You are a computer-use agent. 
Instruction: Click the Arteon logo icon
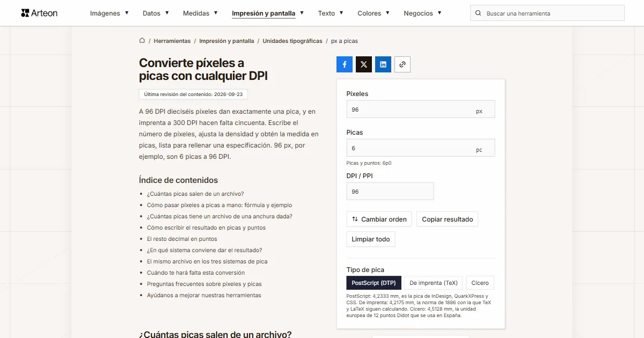(25, 13)
